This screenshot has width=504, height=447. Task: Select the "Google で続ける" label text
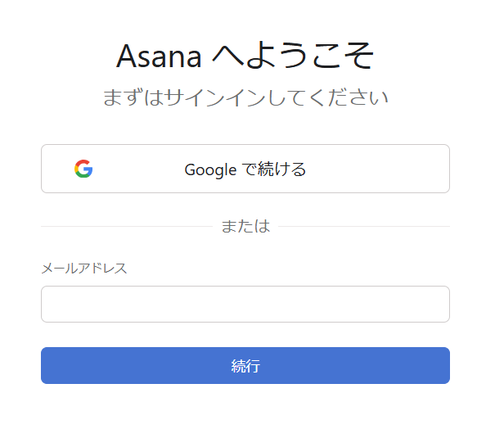point(245,169)
